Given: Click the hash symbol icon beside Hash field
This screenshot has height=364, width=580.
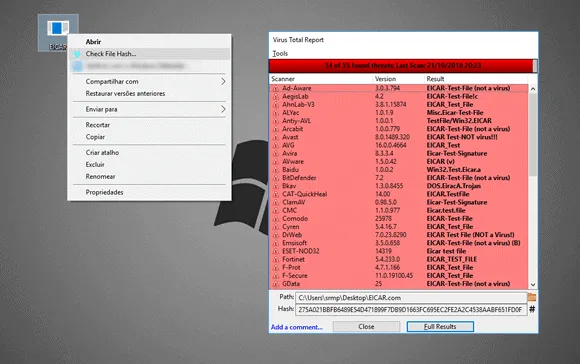Looking at the screenshot, I should point(532,309).
